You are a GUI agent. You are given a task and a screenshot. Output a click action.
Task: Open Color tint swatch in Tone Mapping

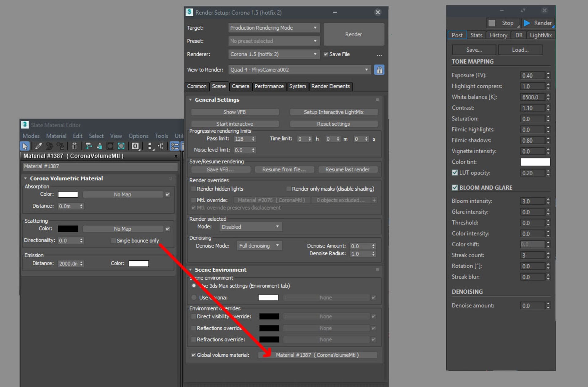(535, 162)
